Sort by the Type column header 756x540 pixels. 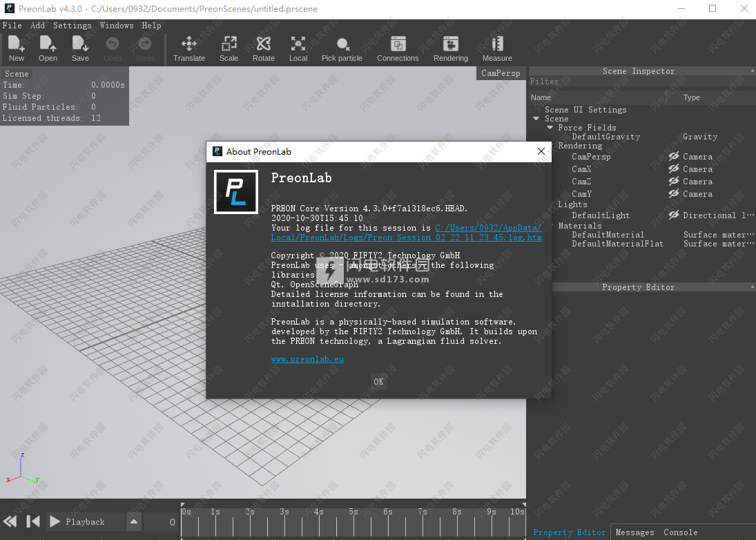[691, 97]
